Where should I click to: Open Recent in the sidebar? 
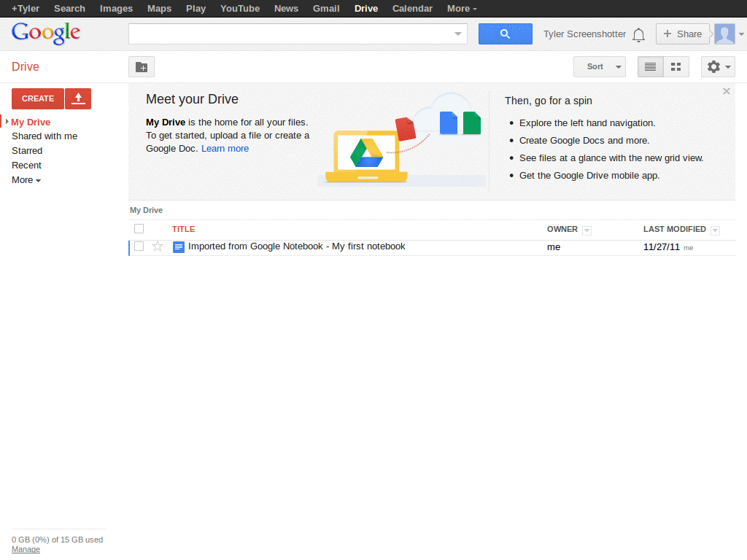click(x=26, y=166)
